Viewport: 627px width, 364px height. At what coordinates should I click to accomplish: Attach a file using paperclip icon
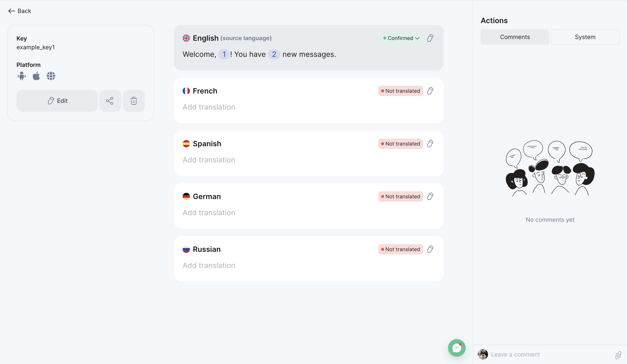pos(618,355)
